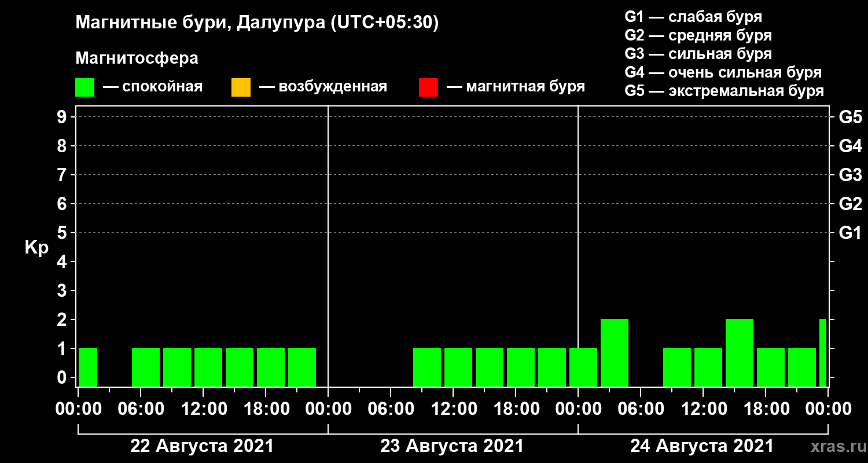Click the 'Kp' axis label
868x463 pixels.
36,248
